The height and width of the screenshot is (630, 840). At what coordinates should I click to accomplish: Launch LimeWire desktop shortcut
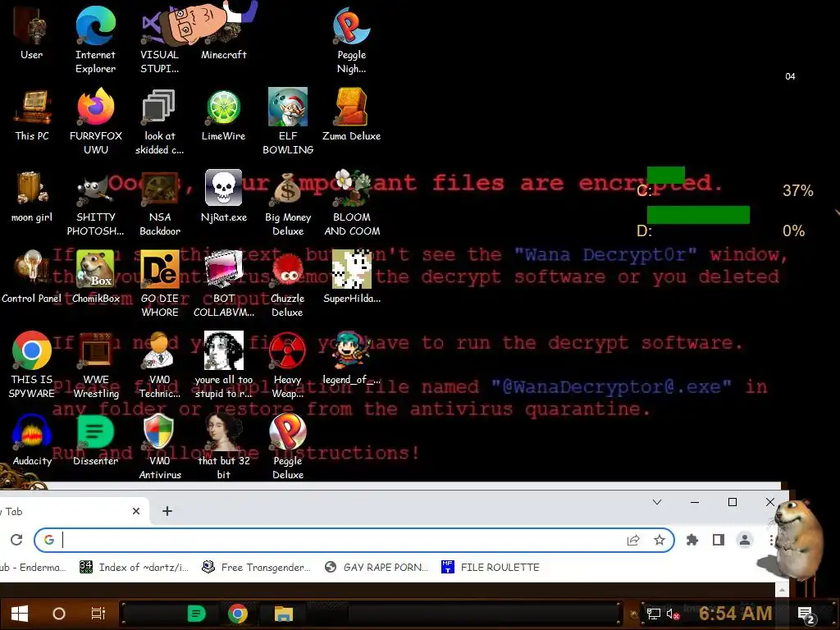(x=223, y=115)
